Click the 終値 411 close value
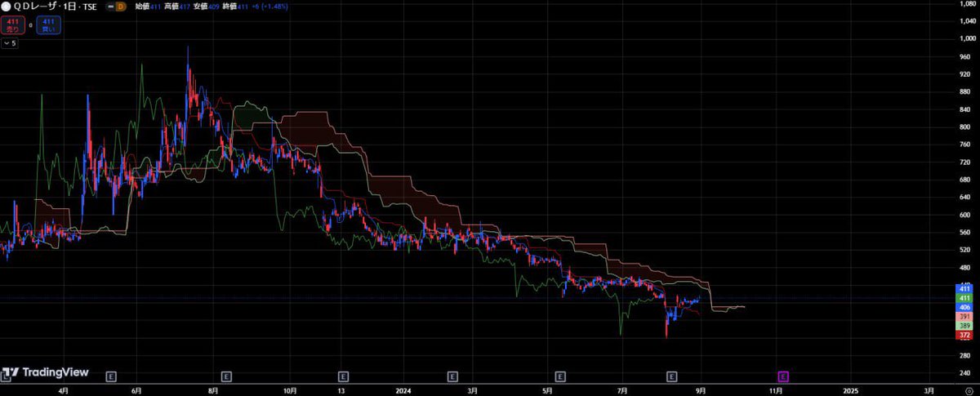The height and width of the screenshot is (396, 980). (x=237, y=6)
